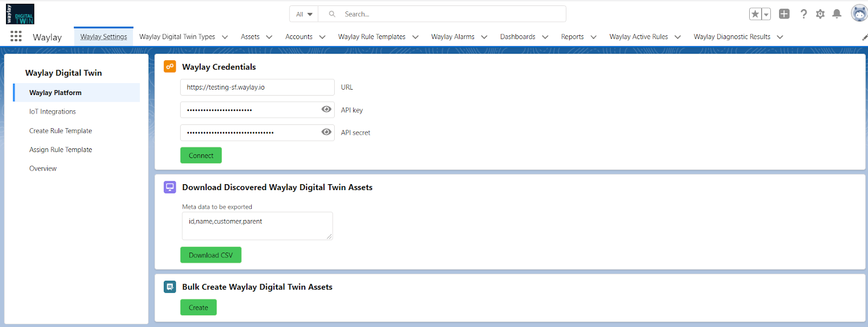The image size is (868, 327).
Task: Select Overview in the sidebar
Action: (x=43, y=168)
